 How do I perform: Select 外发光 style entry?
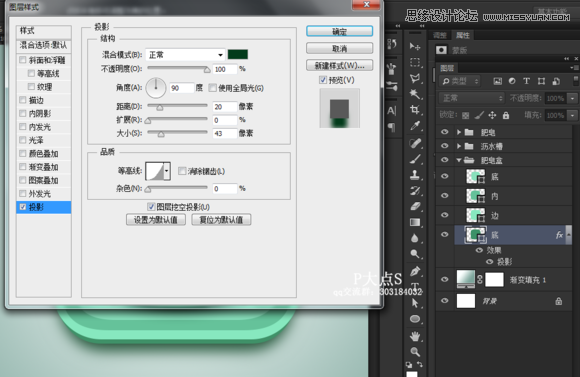pos(40,193)
